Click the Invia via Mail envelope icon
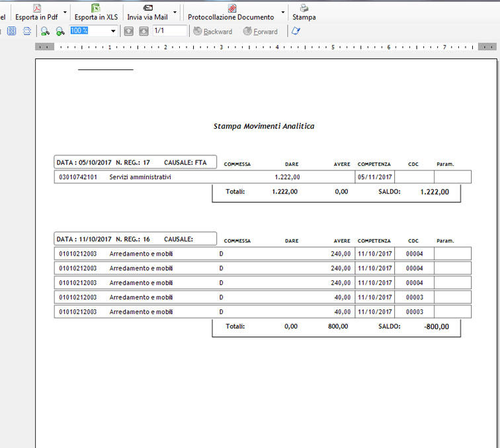 pyautogui.click(x=147, y=8)
